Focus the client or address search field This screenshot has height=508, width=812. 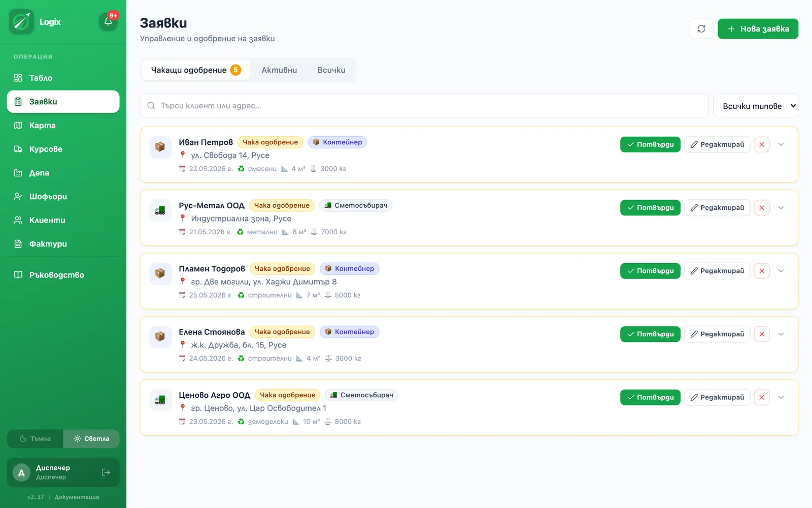coord(424,106)
